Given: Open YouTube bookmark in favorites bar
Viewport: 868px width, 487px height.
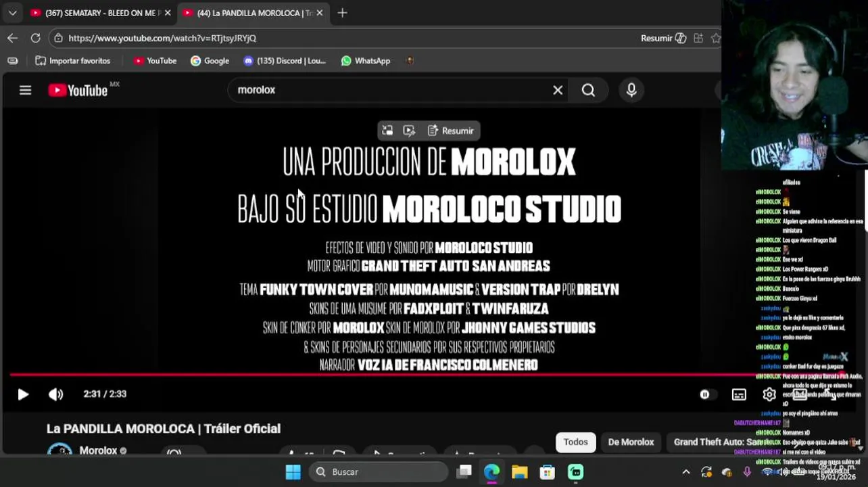Looking at the screenshot, I should (x=155, y=61).
